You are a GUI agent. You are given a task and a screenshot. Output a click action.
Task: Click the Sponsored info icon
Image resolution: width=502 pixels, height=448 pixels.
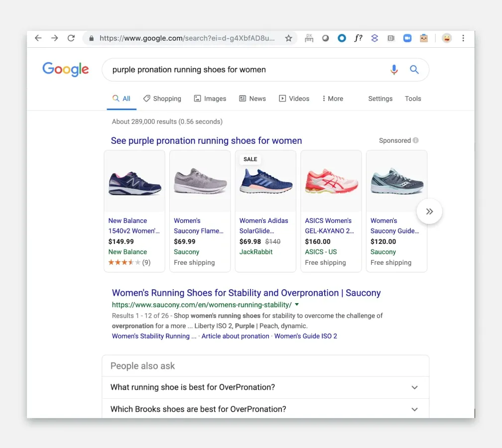point(415,140)
